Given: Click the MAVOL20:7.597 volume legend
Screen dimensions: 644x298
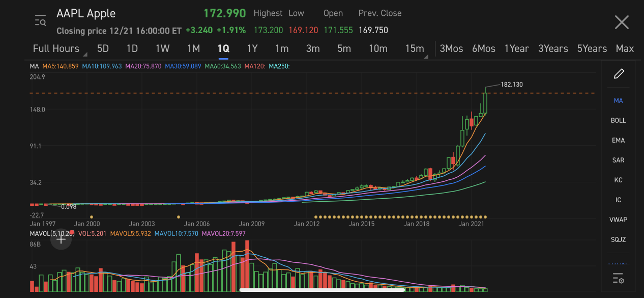Looking at the screenshot, I should coord(224,234).
